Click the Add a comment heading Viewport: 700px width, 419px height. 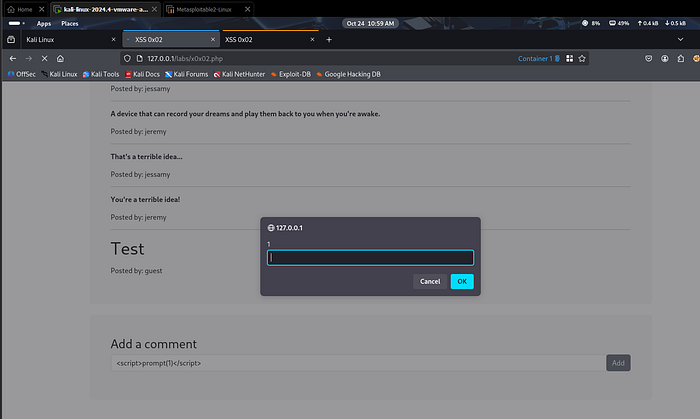154,344
